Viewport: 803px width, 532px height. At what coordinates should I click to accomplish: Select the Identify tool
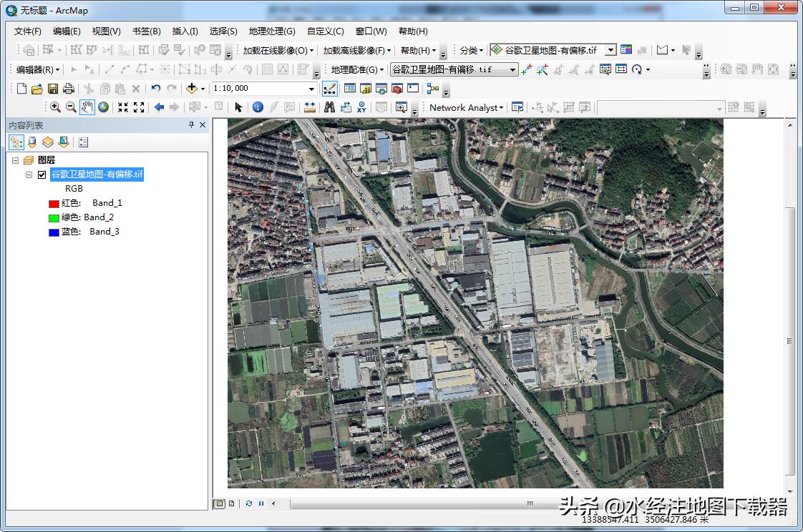[258, 107]
